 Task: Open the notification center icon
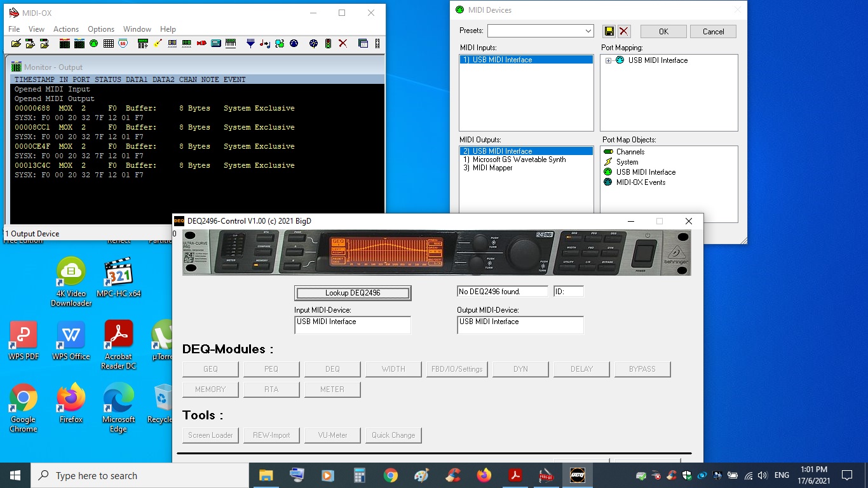click(846, 475)
